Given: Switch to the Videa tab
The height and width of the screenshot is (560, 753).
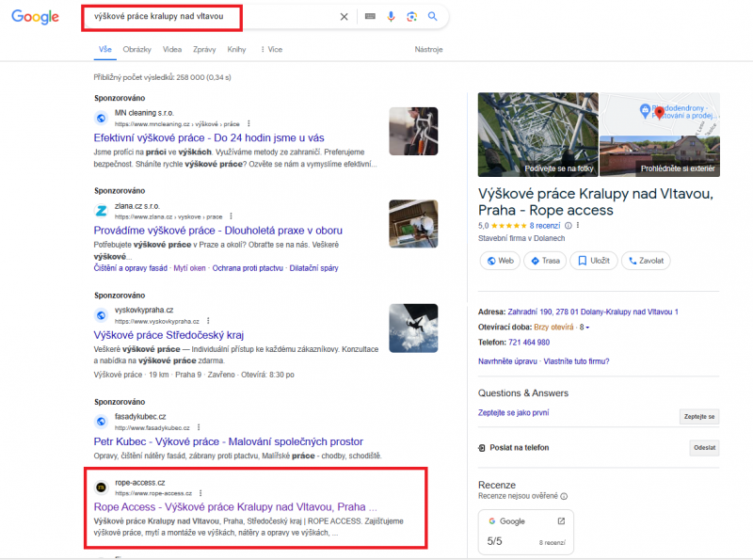Looking at the screenshot, I should coord(172,49).
